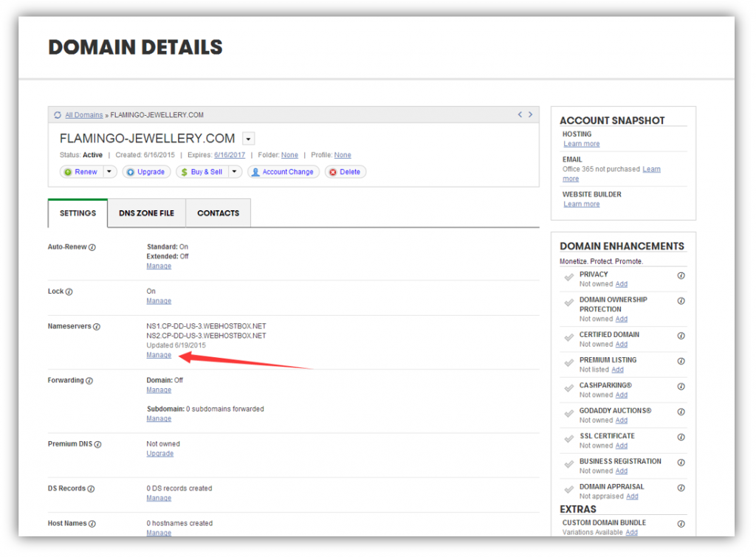
Task: Click the Delete button
Action: (x=346, y=172)
